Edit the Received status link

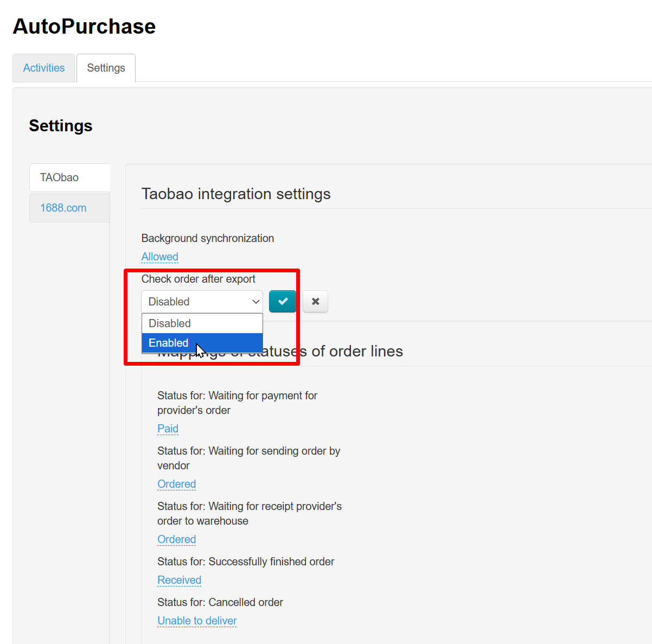coord(179,580)
